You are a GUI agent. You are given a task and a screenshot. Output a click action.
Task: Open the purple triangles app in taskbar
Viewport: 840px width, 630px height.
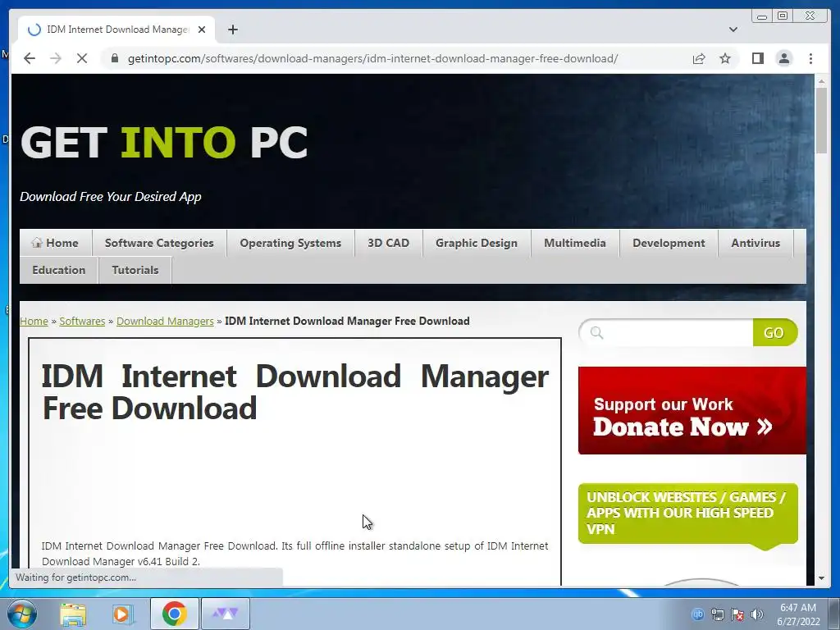click(226, 614)
